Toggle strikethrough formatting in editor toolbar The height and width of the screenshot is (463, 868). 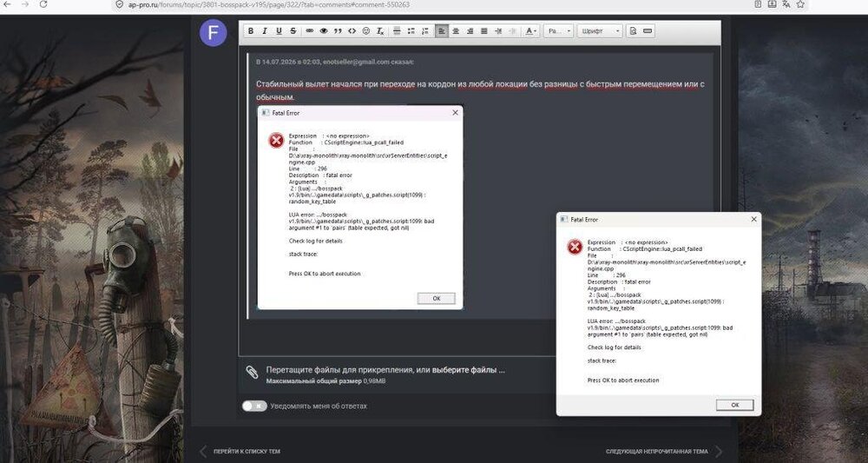pyautogui.click(x=293, y=31)
